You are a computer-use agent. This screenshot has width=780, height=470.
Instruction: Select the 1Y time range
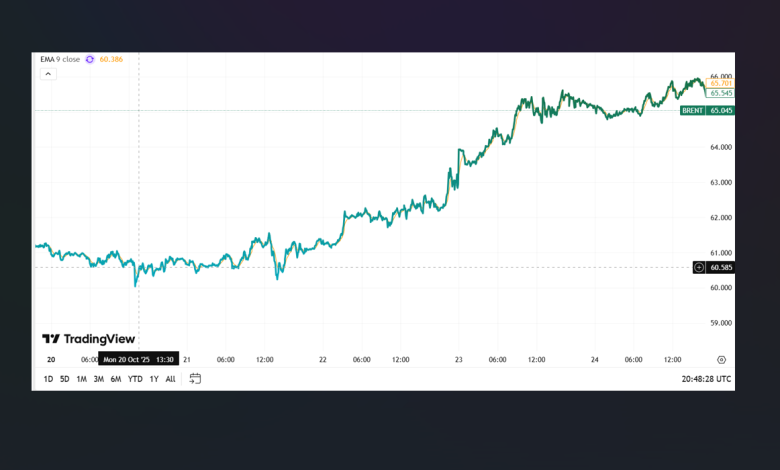[x=154, y=379]
